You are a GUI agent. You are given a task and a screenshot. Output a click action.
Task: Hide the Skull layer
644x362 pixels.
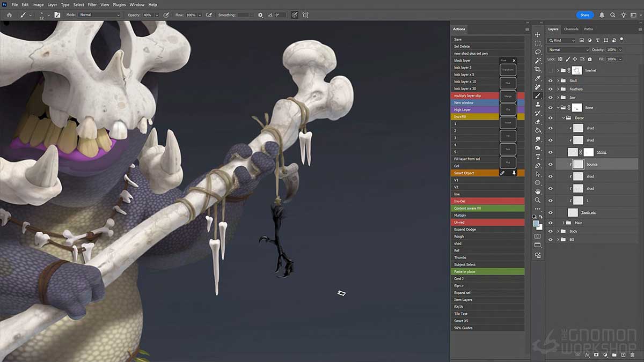click(x=551, y=80)
